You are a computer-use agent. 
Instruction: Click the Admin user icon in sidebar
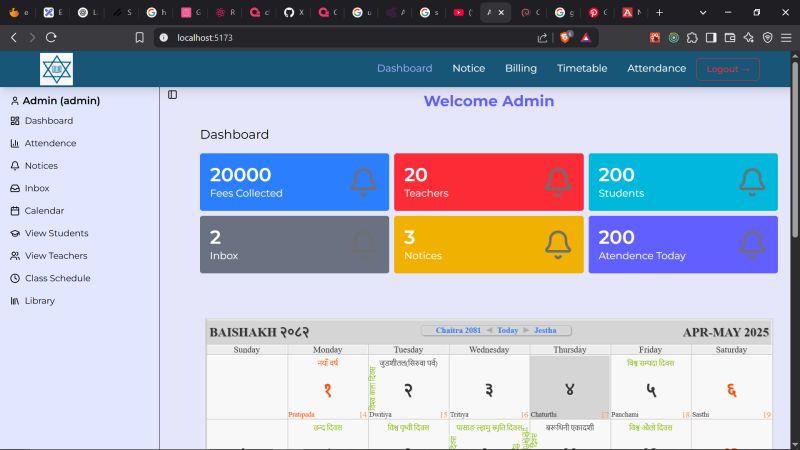(x=15, y=101)
